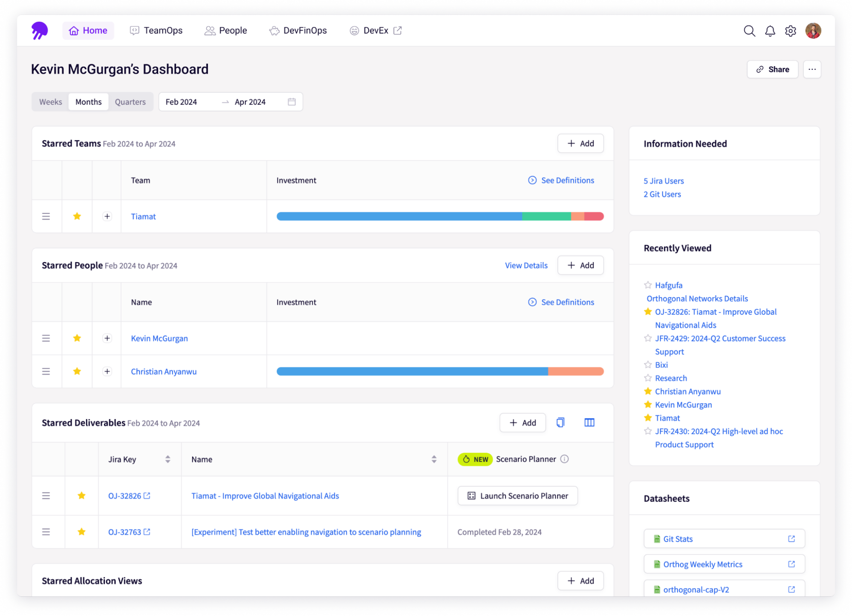
Task: Click the Tiamat investment allocation bar
Action: 440,217
